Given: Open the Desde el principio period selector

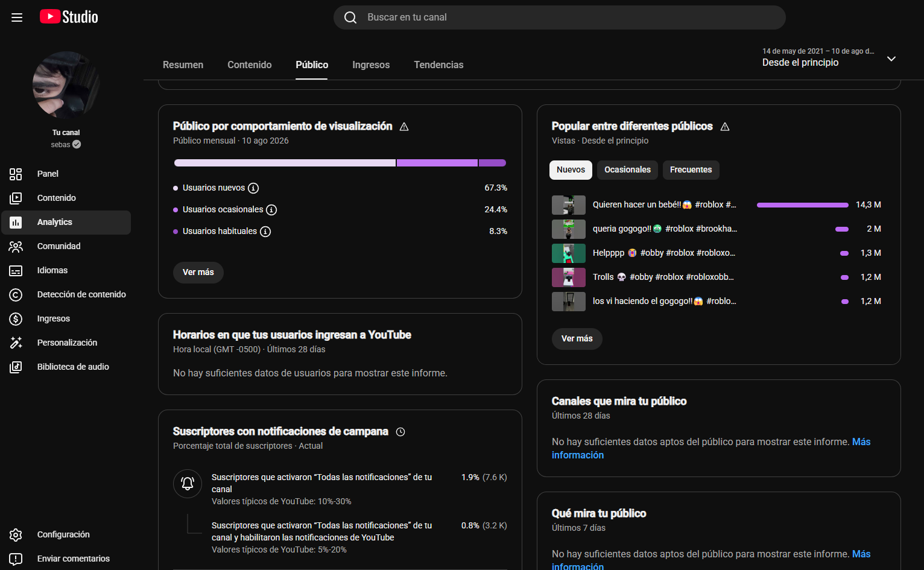Looking at the screenshot, I should point(829,57).
